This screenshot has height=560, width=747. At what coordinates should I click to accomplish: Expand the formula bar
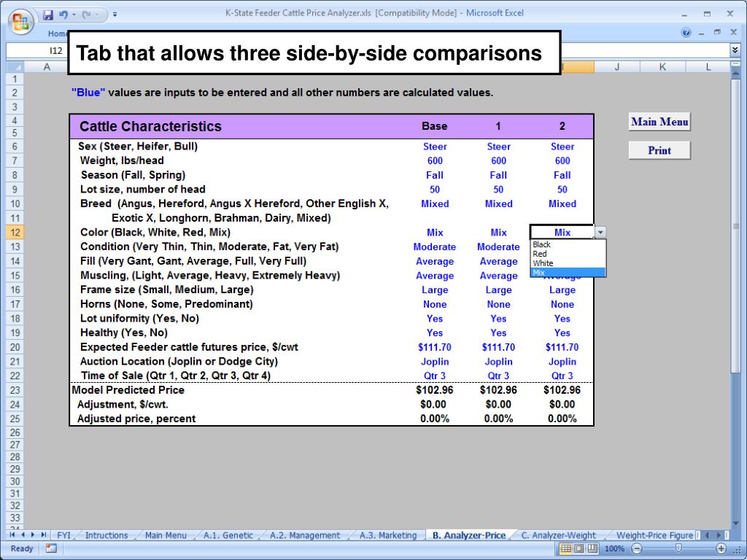(735, 50)
